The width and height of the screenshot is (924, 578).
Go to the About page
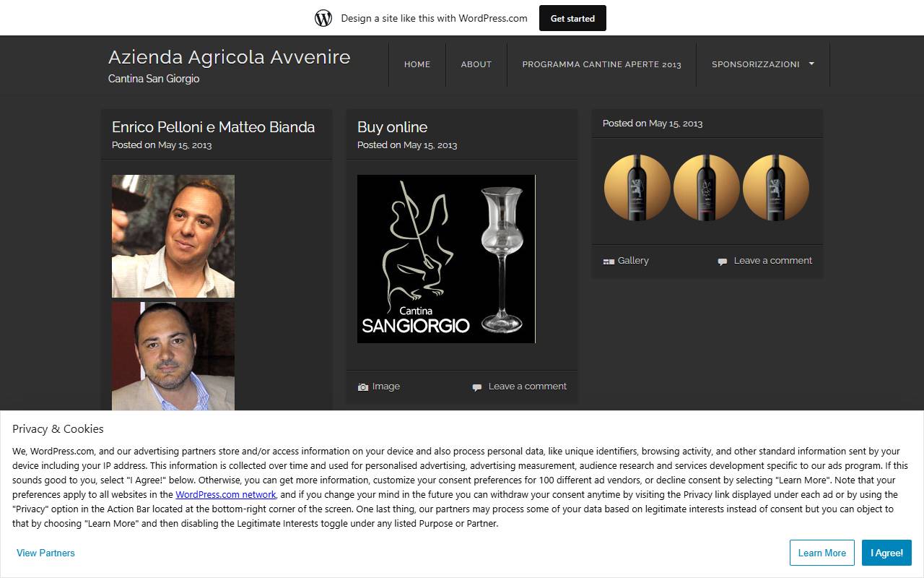coord(476,64)
